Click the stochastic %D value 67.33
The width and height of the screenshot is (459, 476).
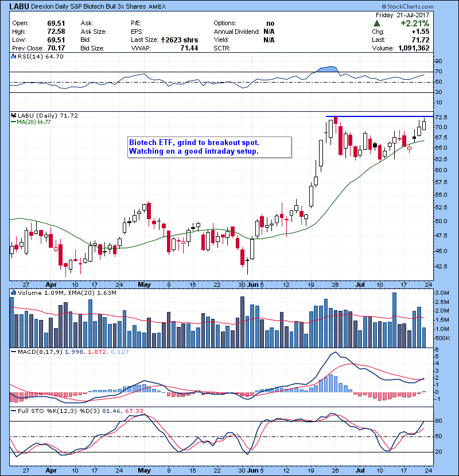[x=134, y=411]
